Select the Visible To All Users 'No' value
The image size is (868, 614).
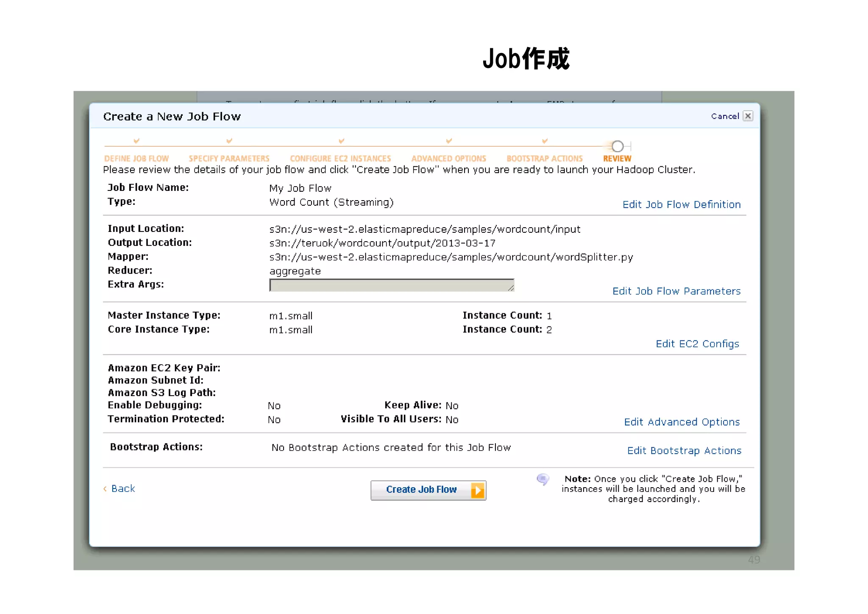(452, 420)
